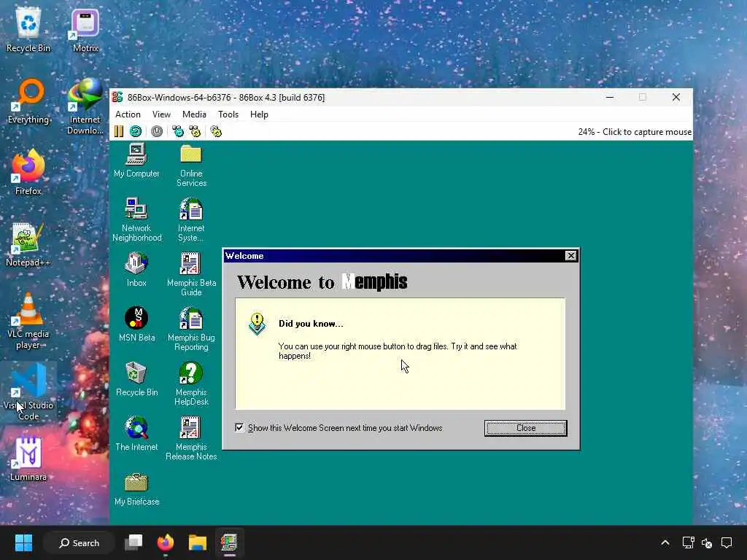Select Memphis HelpDesk icon
Viewport: 747px width, 560px height.
pos(191,384)
